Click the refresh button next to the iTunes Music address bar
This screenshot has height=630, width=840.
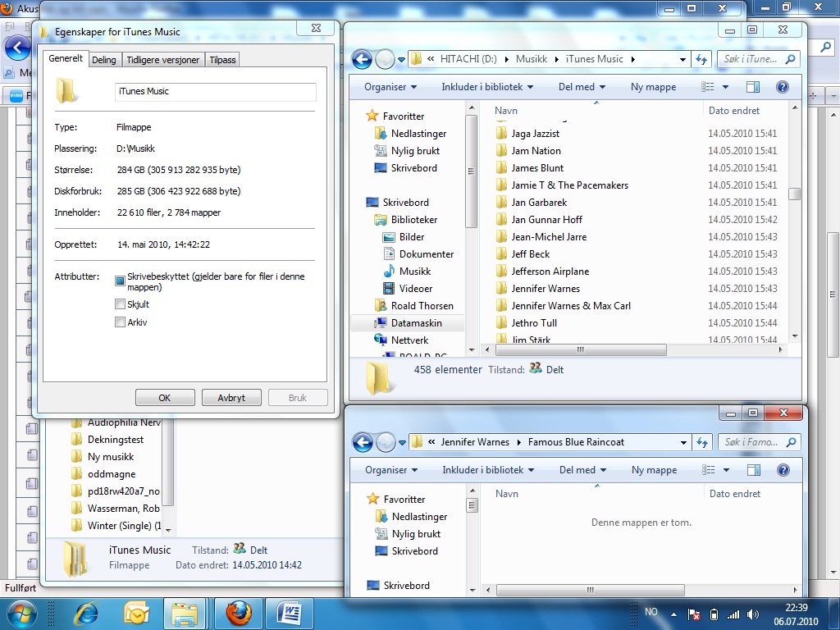(x=701, y=59)
